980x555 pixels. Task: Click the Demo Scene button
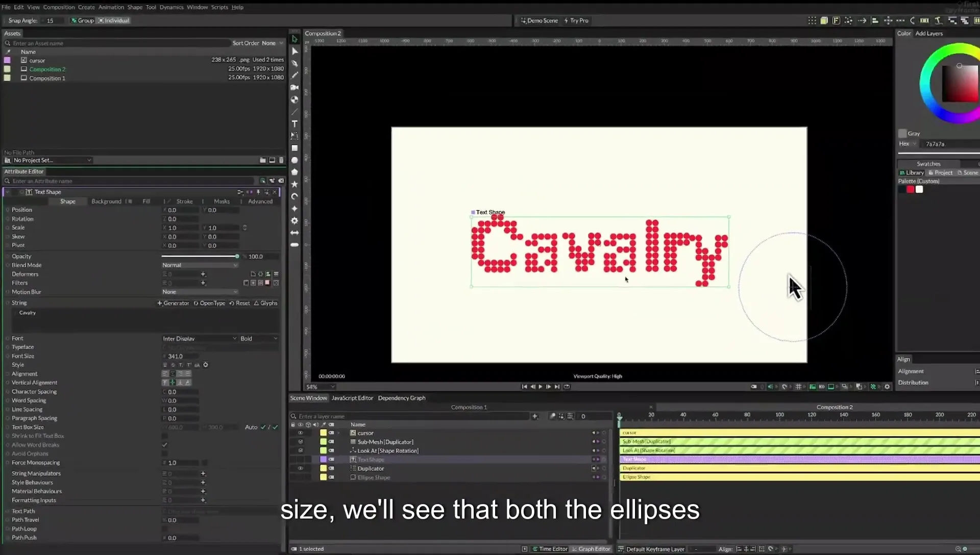click(540, 20)
